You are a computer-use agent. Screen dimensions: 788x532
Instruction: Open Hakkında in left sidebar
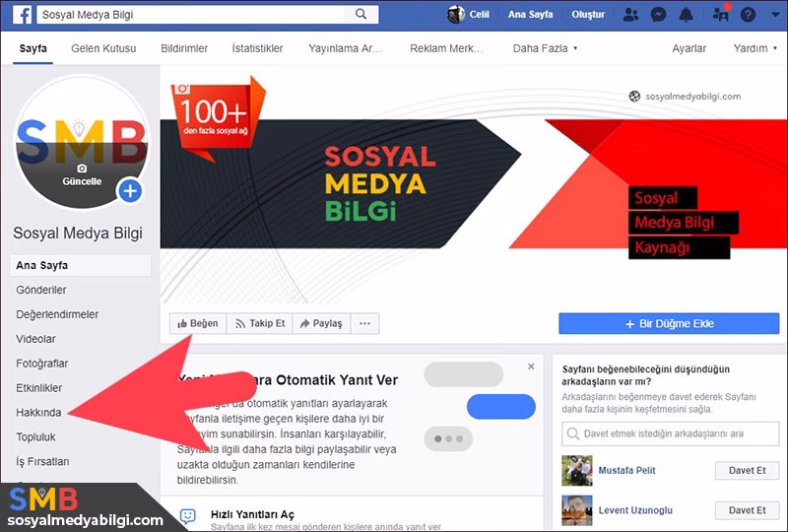tap(38, 413)
